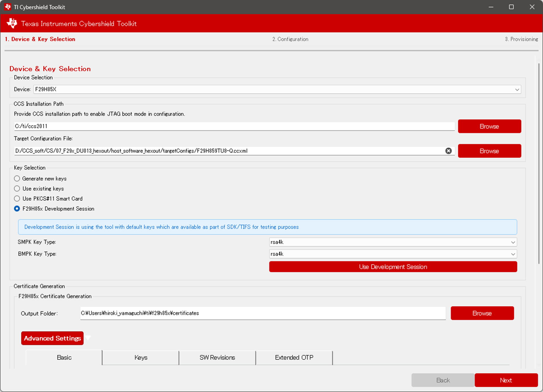The image size is (543, 392).
Task: Collapse the Advanced Settings section
Action: pos(52,338)
